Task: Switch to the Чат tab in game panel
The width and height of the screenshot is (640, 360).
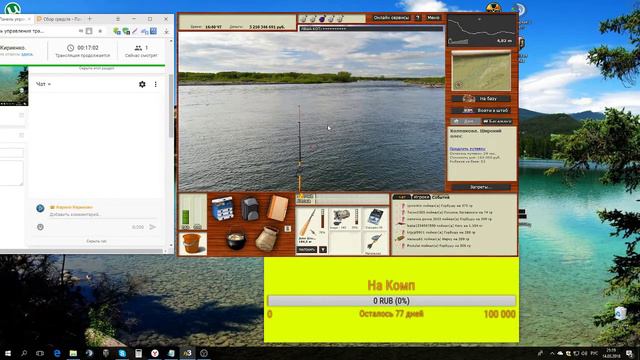Action: [x=402, y=197]
